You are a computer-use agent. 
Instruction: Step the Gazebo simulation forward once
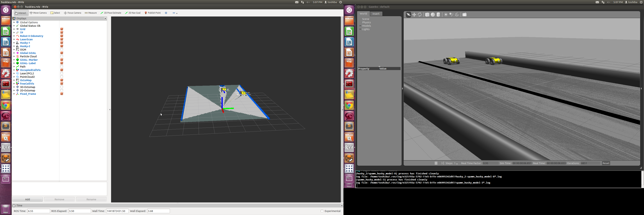click(x=443, y=163)
